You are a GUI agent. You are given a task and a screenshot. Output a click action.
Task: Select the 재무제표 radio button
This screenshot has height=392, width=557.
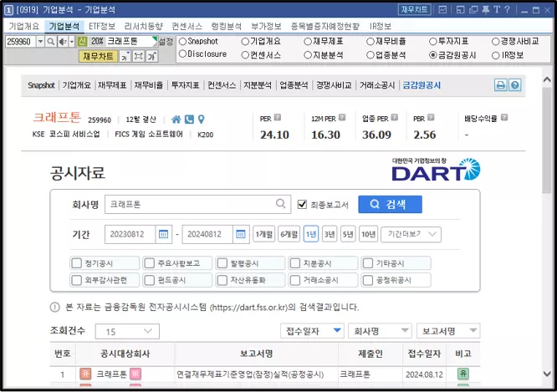pos(308,42)
